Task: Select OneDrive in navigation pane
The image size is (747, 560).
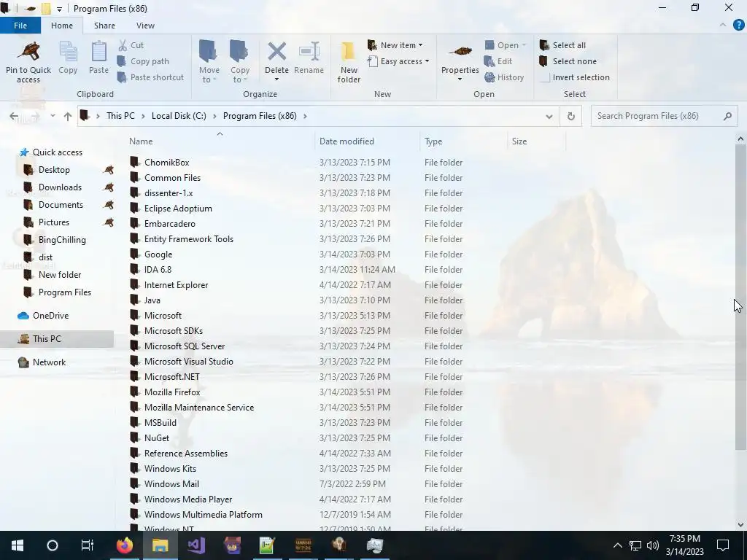Action: point(50,315)
